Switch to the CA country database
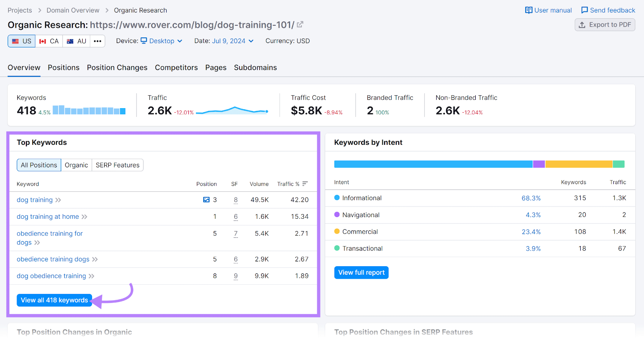 click(49, 41)
